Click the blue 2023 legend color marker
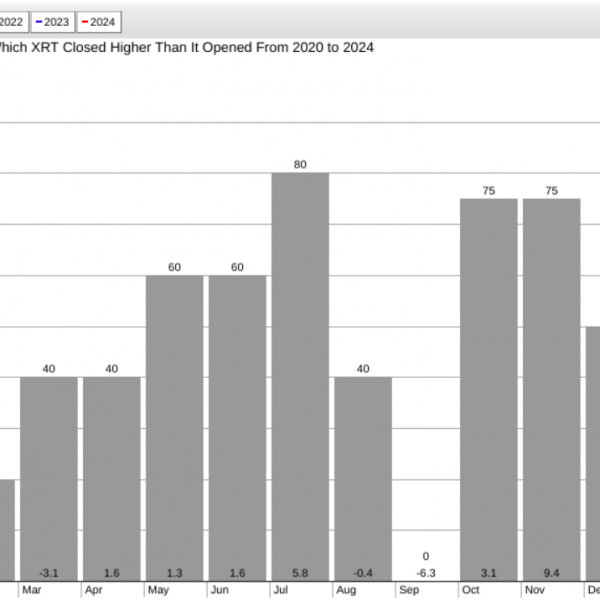Image resolution: width=600 pixels, height=600 pixels. click(39, 22)
